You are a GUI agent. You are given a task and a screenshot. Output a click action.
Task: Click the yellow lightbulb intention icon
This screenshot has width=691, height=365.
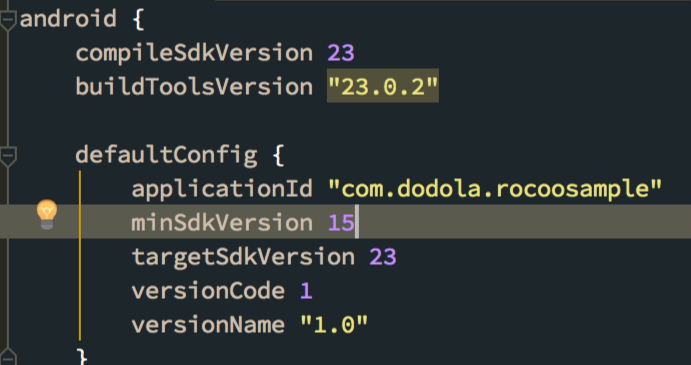coord(47,214)
